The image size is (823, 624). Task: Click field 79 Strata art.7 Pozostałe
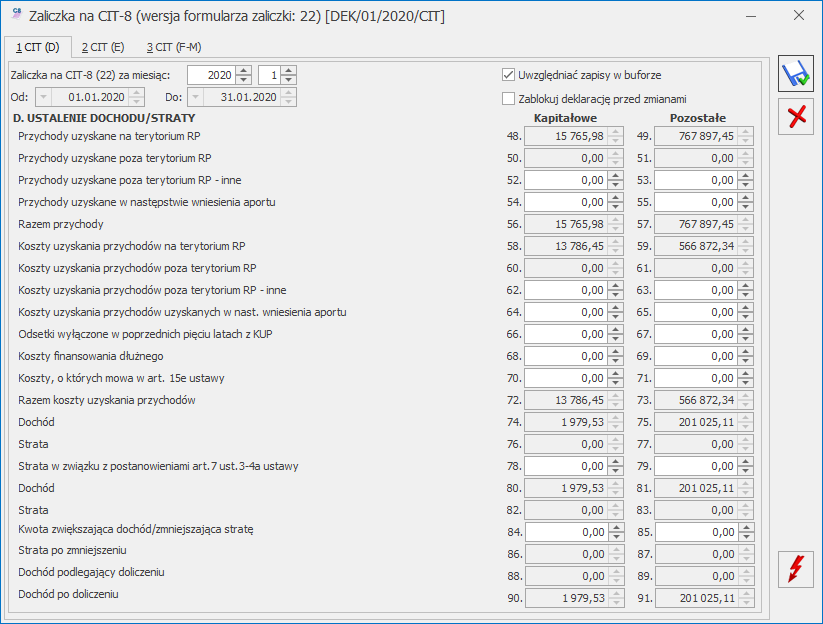696,466
